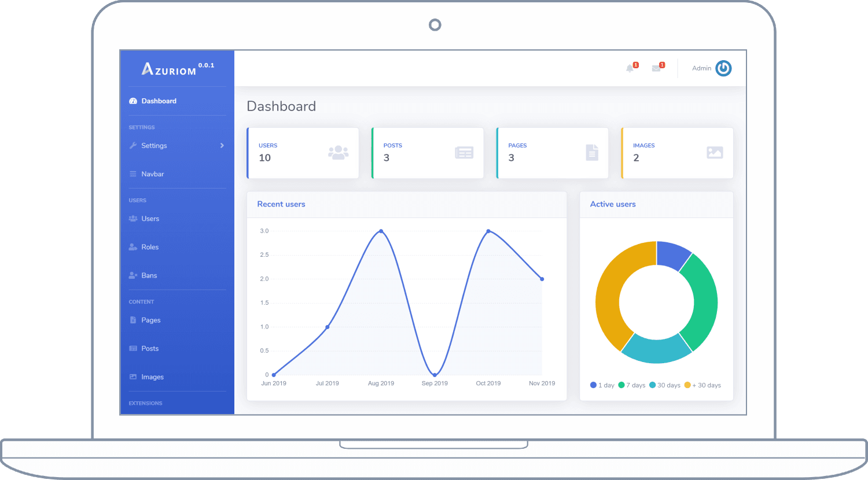Click the Azuriom logo
The height and width of the screenshot is (480, 868).
(x=178, y=69)
